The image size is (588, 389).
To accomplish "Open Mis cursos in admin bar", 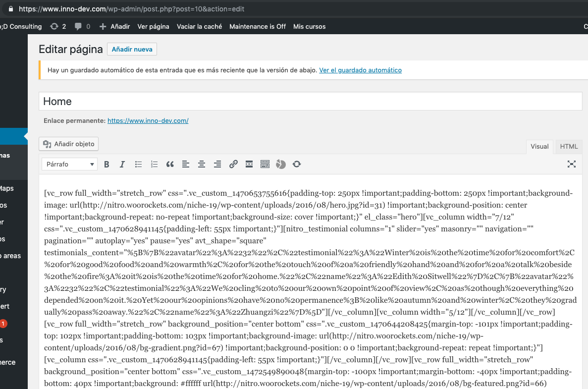I will (x=310, y=26).
